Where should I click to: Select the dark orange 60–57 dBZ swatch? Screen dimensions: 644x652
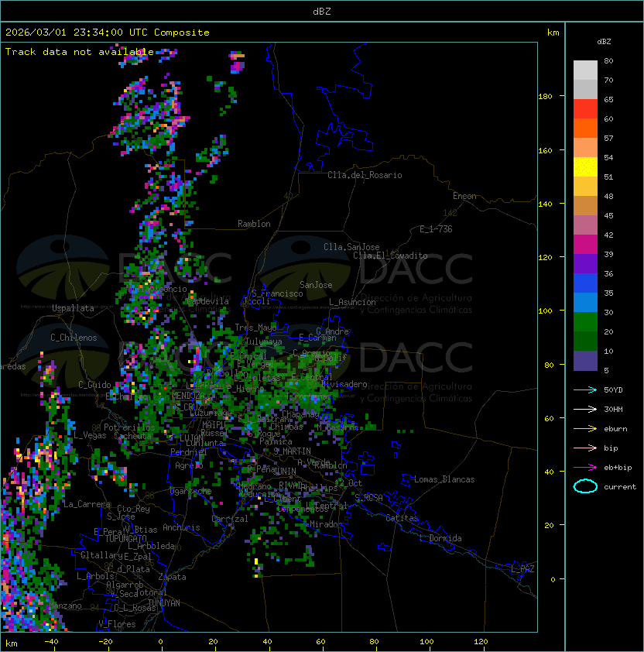point(585,128)
